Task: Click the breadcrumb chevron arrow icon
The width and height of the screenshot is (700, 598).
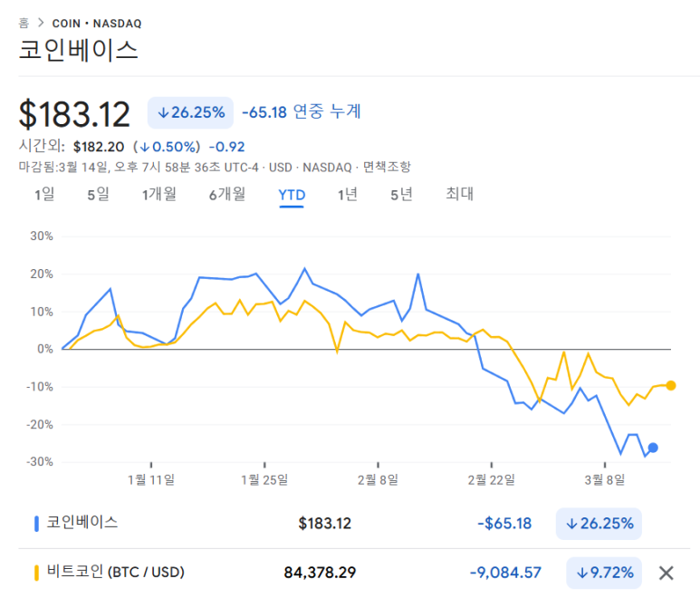Action: 41,23
